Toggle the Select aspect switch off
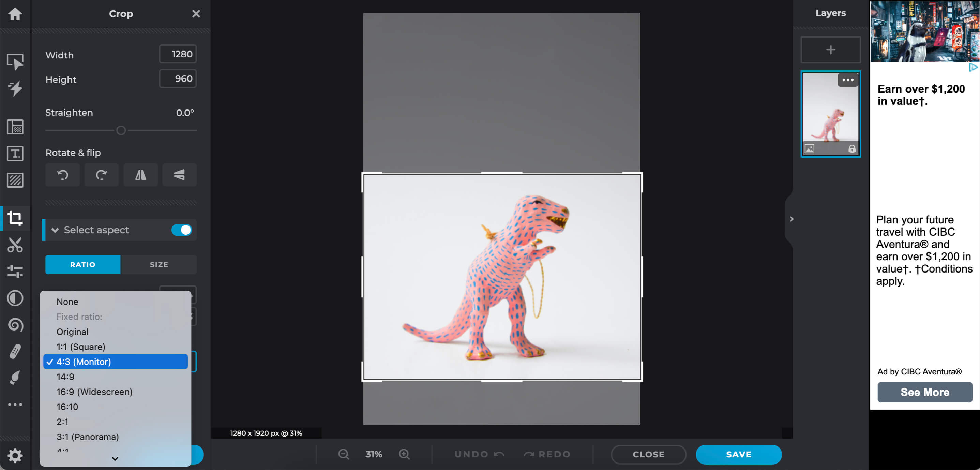The width and height of the screenshot is (980, 470). [x=181, y=230]
